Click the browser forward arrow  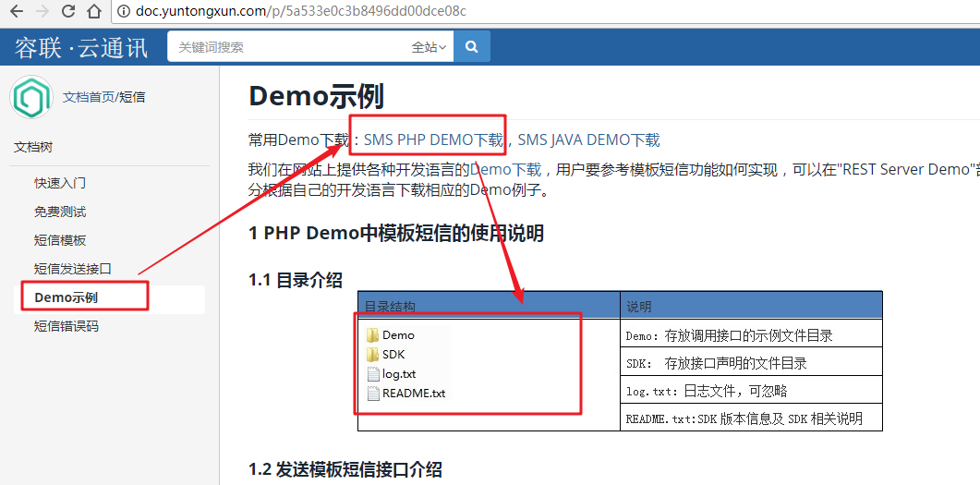(x=42, y=12)
